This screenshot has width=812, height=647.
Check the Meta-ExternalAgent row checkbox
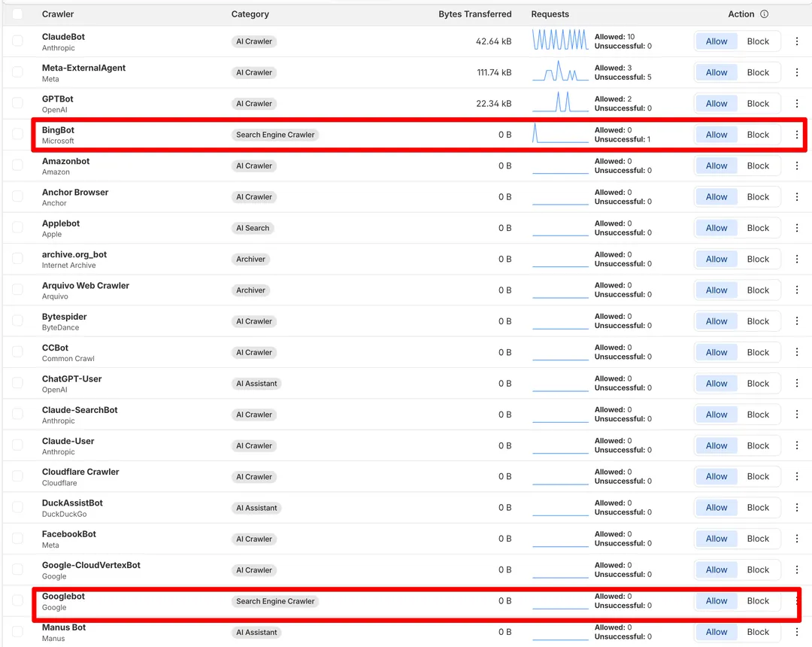click(x=17, y=71)
